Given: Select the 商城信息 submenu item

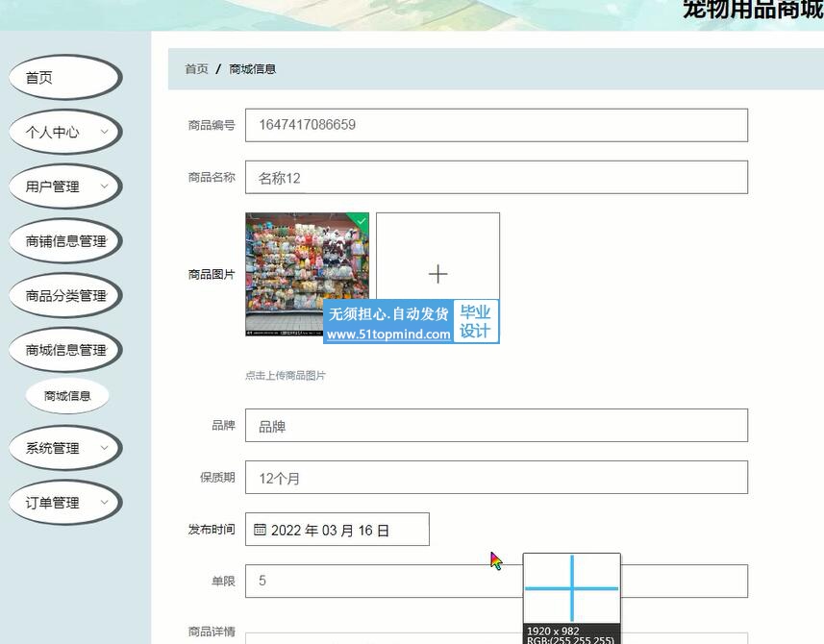Looking at the screenshot, I should pyautogui.click(x=67, y=396).
